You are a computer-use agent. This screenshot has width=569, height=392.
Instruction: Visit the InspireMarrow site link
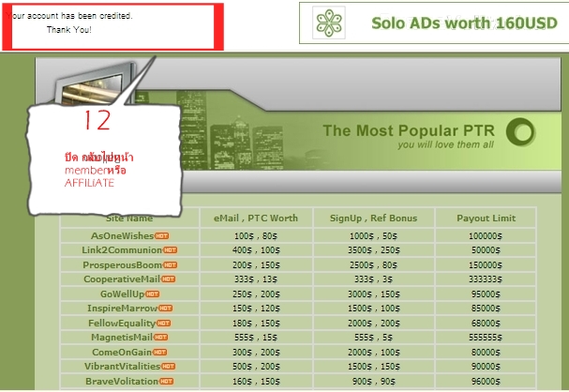coord(122,309)
